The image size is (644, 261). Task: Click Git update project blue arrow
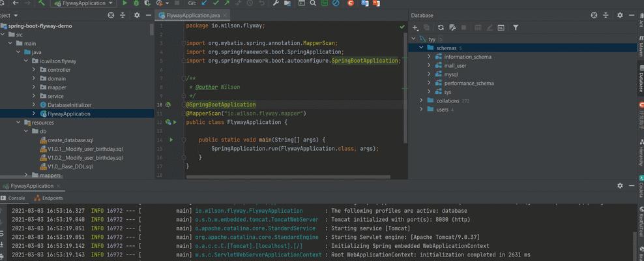[x=204, y=3]
